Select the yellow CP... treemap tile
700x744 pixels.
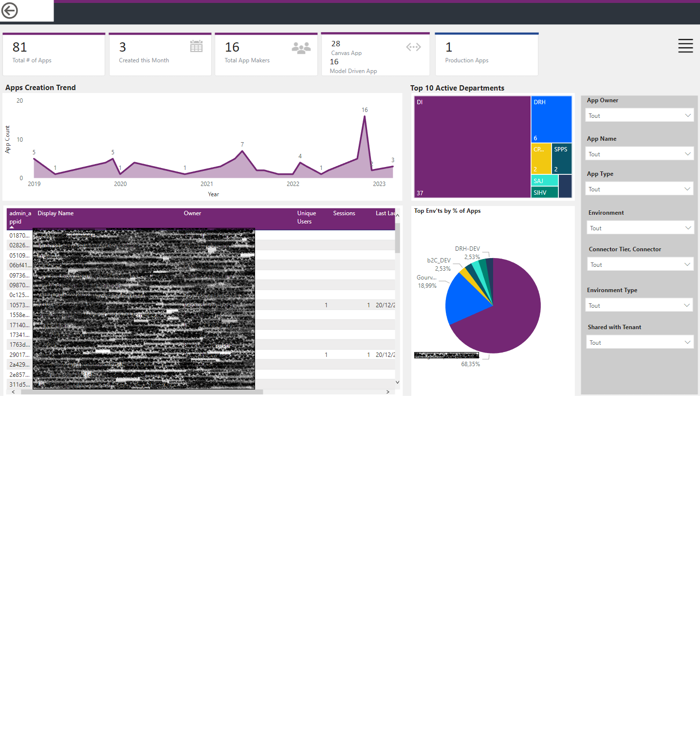click(541, 158)
